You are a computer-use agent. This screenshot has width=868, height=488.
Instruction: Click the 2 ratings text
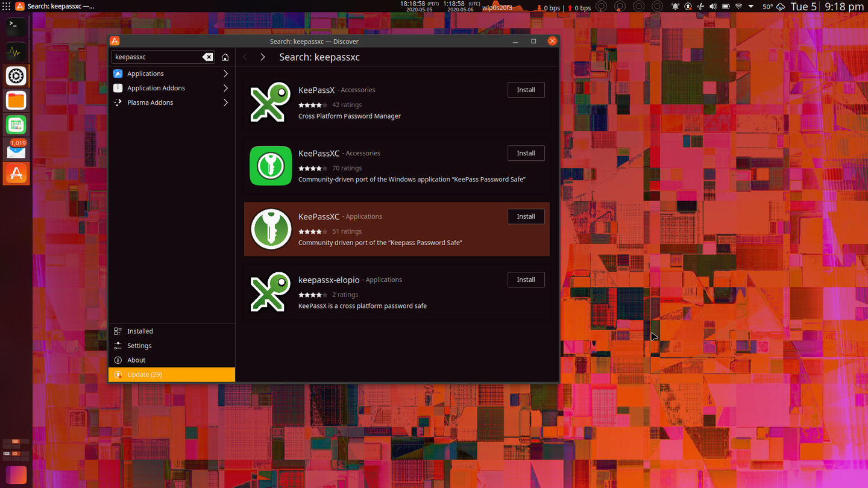[x=345, y=295]
